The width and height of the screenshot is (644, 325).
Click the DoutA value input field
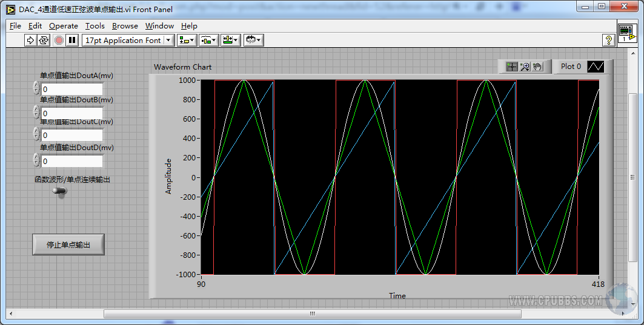(72, 89)
